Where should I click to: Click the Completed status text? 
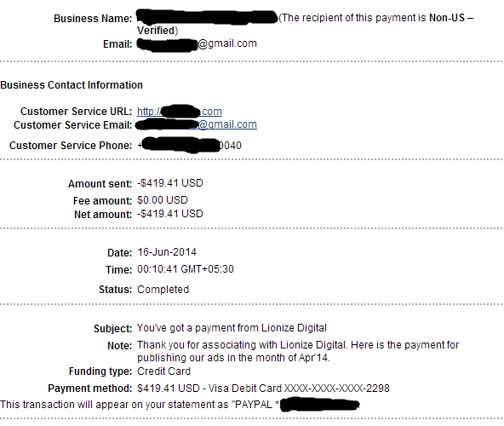163,290
